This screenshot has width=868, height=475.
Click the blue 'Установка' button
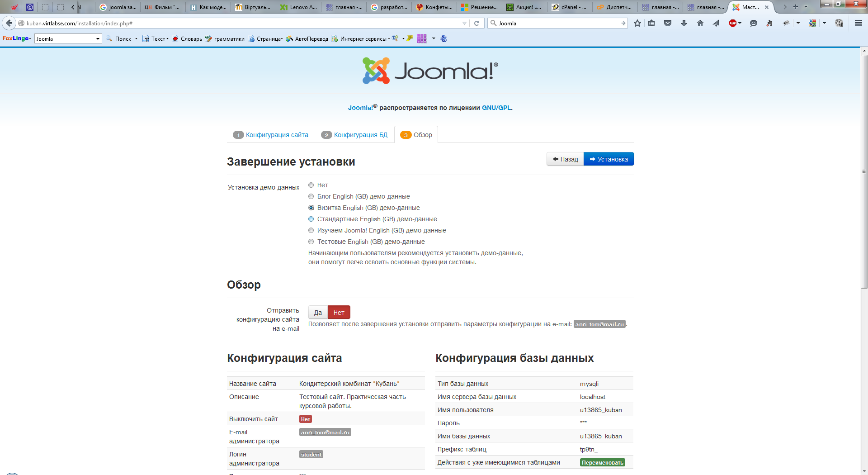pos(609,159)
